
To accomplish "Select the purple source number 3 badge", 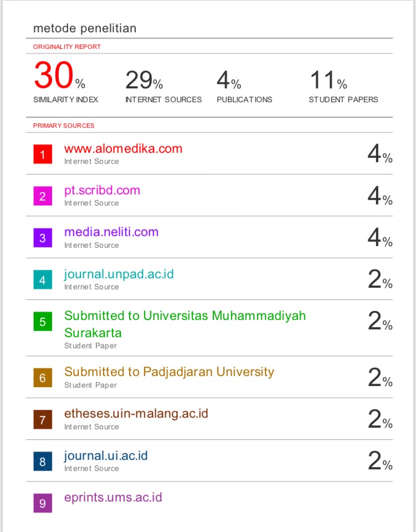I will (x=43, y=238).
